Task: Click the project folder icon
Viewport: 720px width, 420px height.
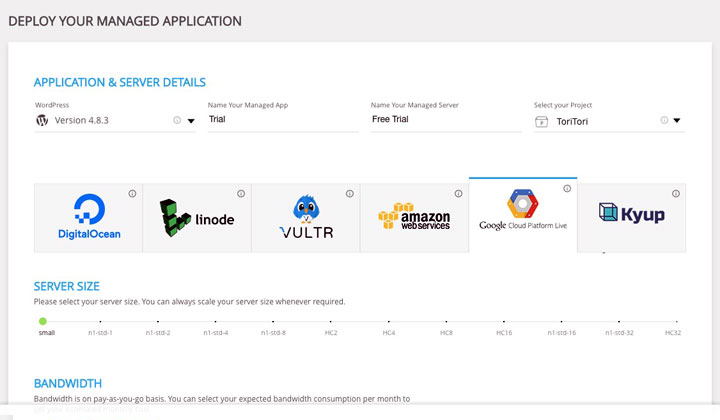Action: (x=542, y=122)
